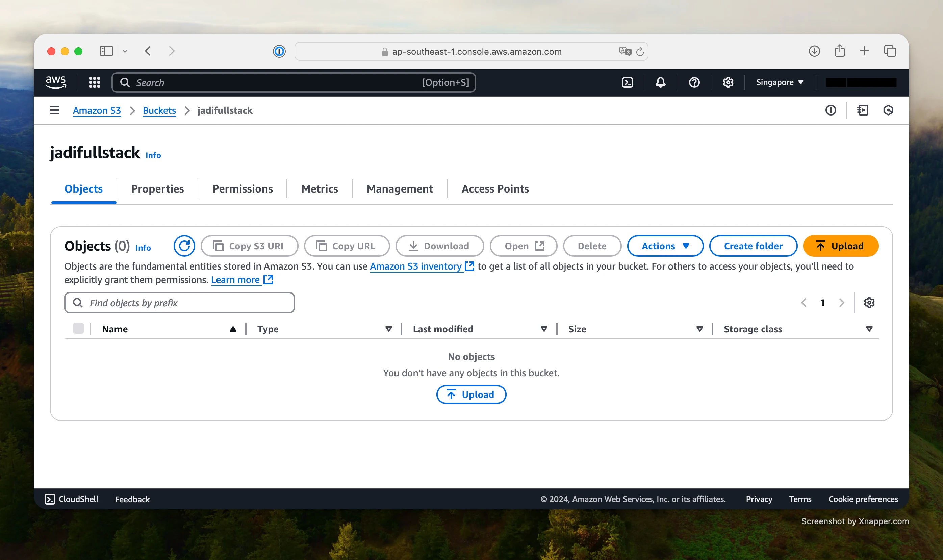Click the hexagon icon beside the breadcrumbs
Image resolution: width=943 pixels, height=560 pixels.
tap(888, 110)
